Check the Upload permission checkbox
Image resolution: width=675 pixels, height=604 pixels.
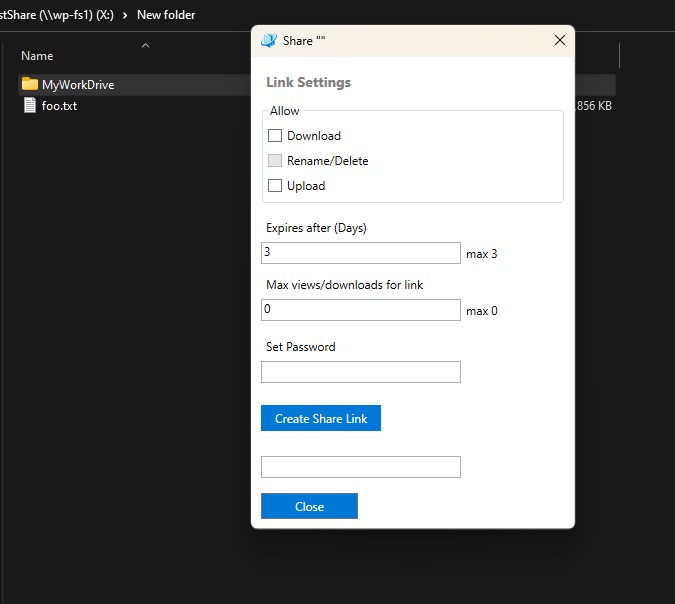275,186
